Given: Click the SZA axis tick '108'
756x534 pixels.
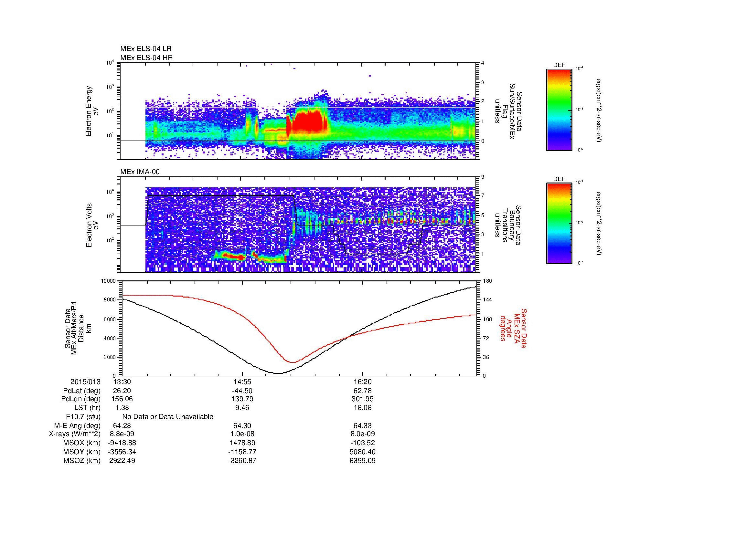Looking at the screenshot, I should click(487, 319).
